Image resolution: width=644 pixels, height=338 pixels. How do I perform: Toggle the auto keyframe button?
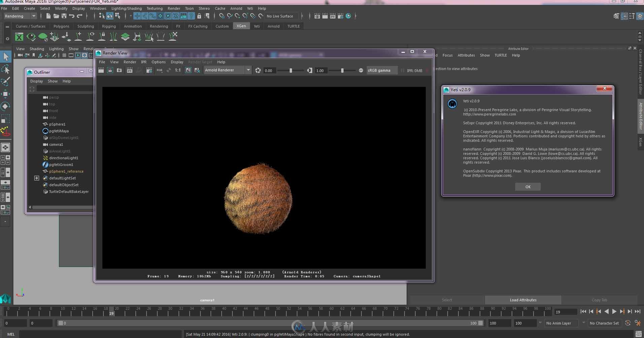tap(628, 323)
